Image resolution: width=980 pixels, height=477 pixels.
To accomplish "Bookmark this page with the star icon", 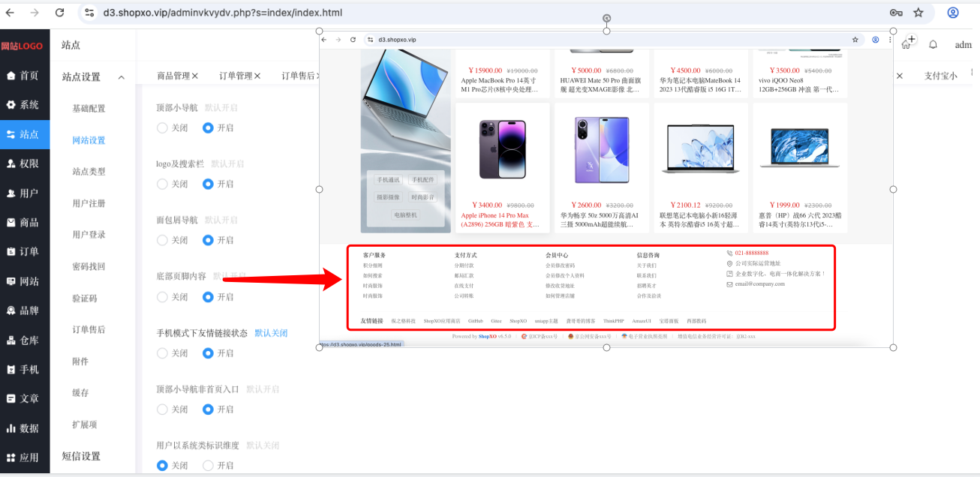I will [x=918, y=13].
